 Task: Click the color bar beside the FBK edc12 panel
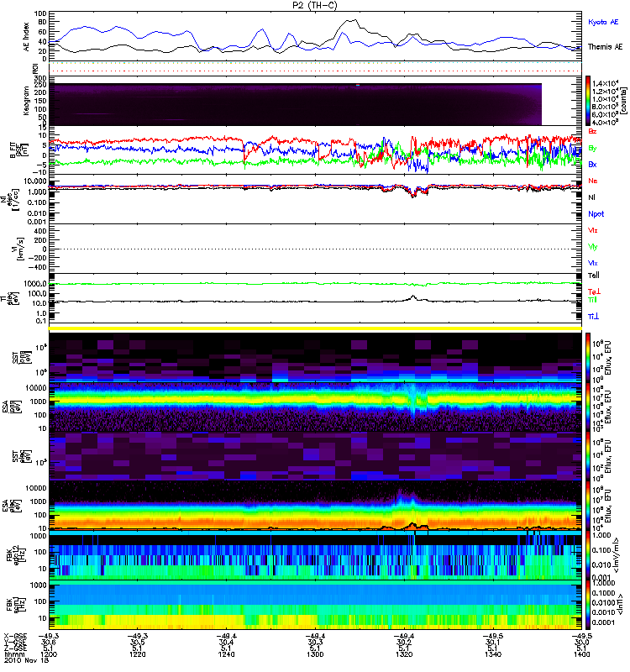point(588,555)
